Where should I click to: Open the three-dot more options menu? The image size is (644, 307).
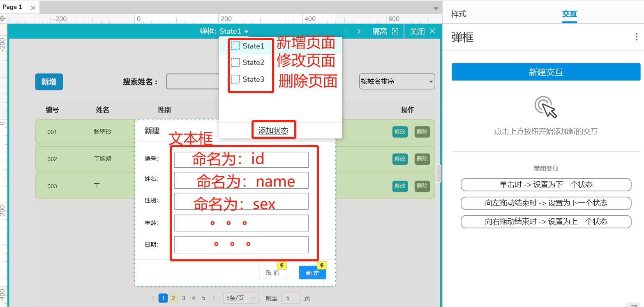click(x=636, y=37)
